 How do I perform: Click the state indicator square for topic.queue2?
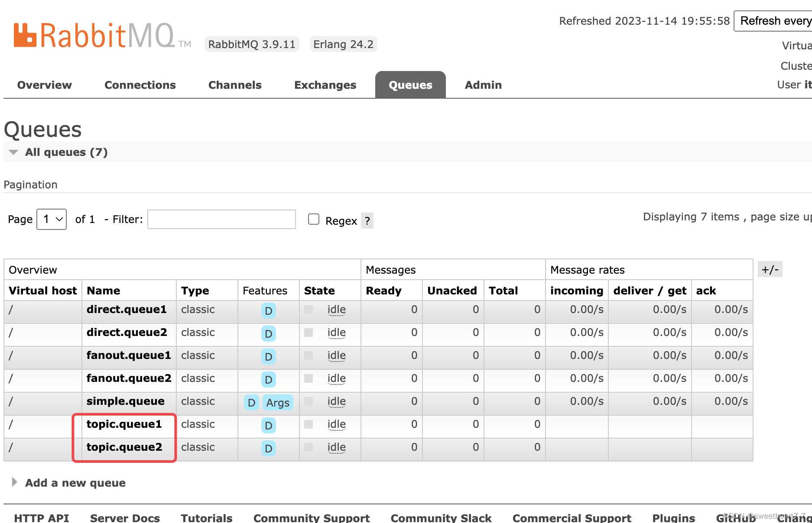tap(309, 447)
